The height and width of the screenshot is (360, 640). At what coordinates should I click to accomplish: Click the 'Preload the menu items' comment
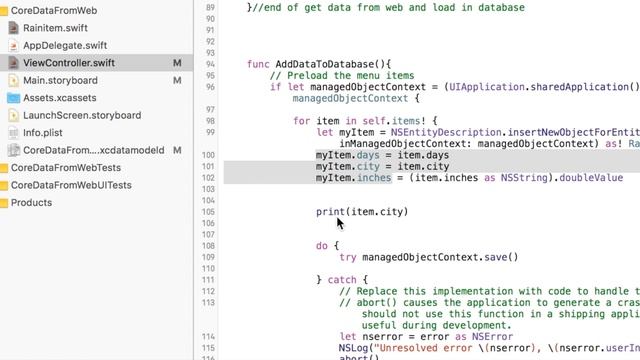click(342, 76)
